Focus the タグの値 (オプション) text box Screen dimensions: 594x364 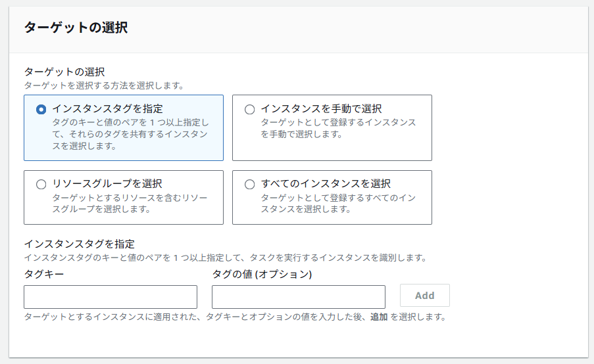[x=299, y=297]
